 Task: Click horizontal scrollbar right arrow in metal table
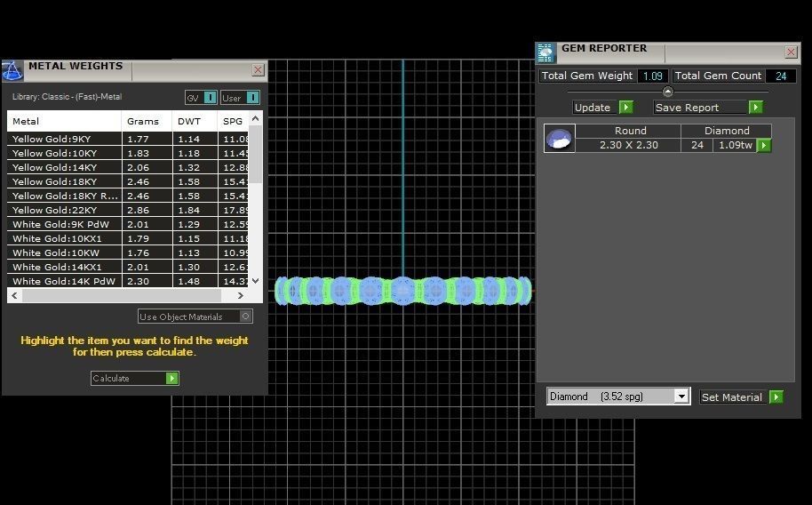click(240, 295)
